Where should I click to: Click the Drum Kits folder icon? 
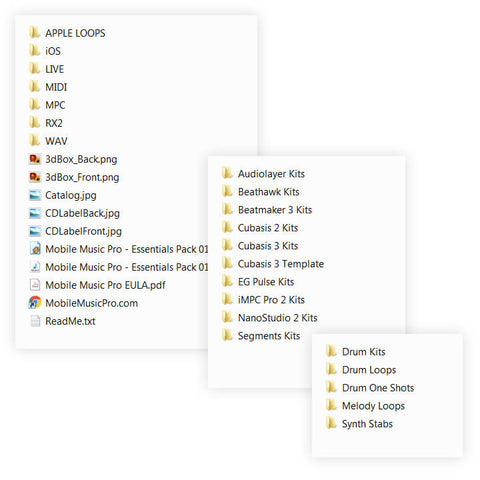pos(331,351)
